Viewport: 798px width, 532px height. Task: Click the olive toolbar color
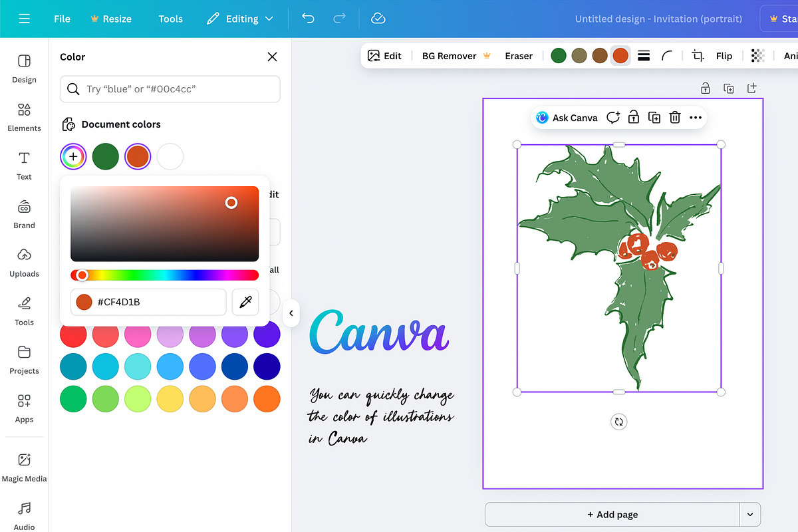click(x=579, y=56)
